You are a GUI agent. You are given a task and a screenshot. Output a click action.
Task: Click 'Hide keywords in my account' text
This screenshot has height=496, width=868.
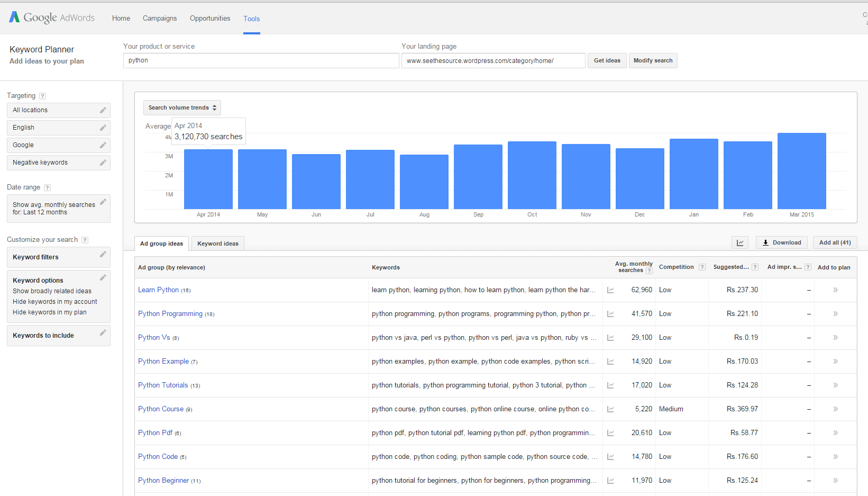pyautogui.click(x=55, y=302)
